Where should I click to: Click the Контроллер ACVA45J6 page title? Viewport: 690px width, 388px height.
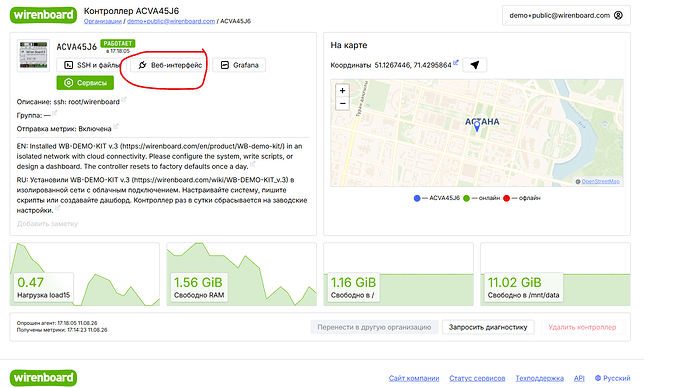pyautogui.click(x=131, y=11)
